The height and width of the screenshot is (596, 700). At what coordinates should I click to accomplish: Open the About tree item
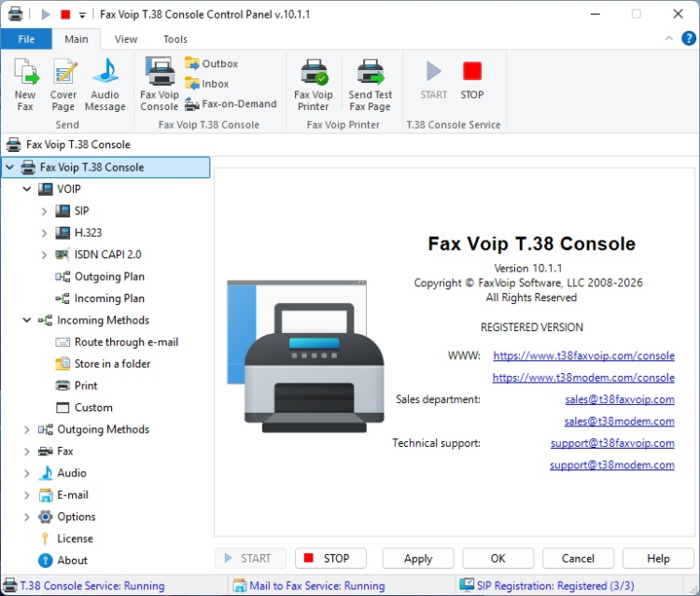(x=63, y=561)
